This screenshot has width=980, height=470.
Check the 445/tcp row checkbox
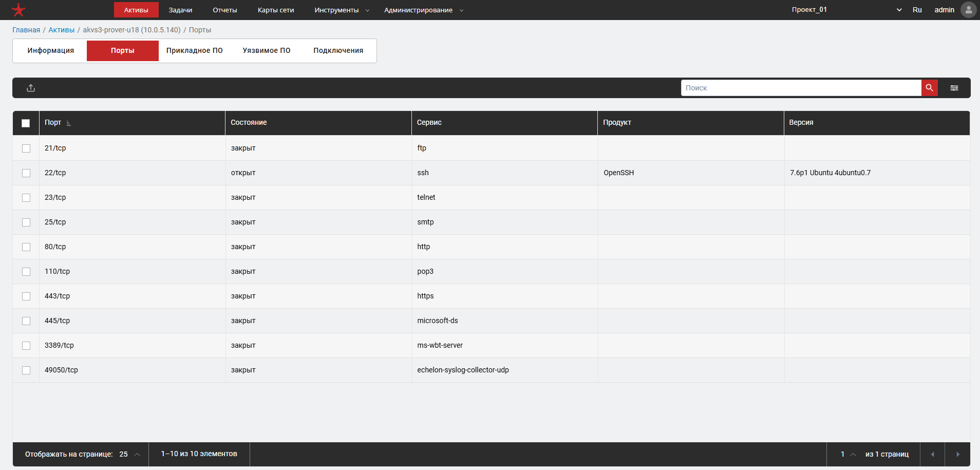pos(26,321)
